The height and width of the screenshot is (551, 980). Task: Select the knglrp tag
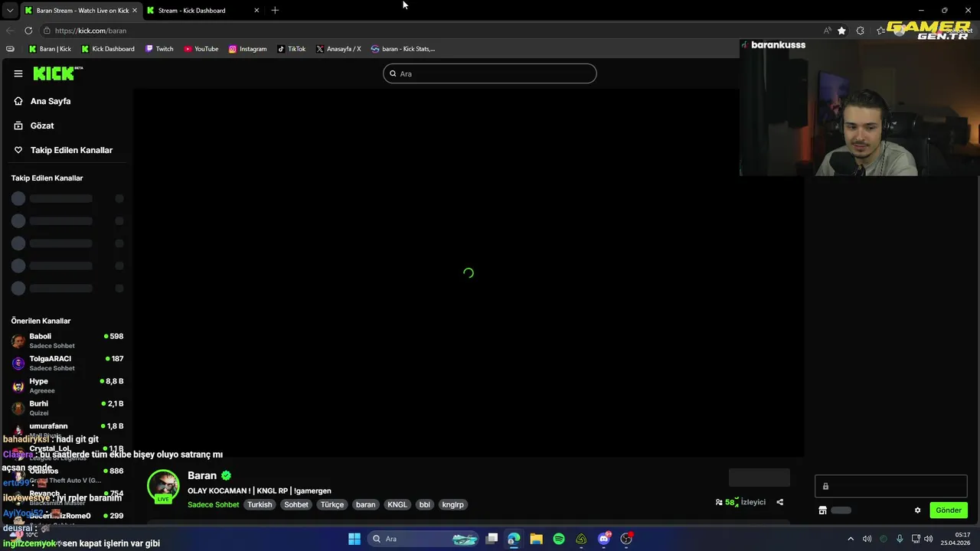pos(453,504)
